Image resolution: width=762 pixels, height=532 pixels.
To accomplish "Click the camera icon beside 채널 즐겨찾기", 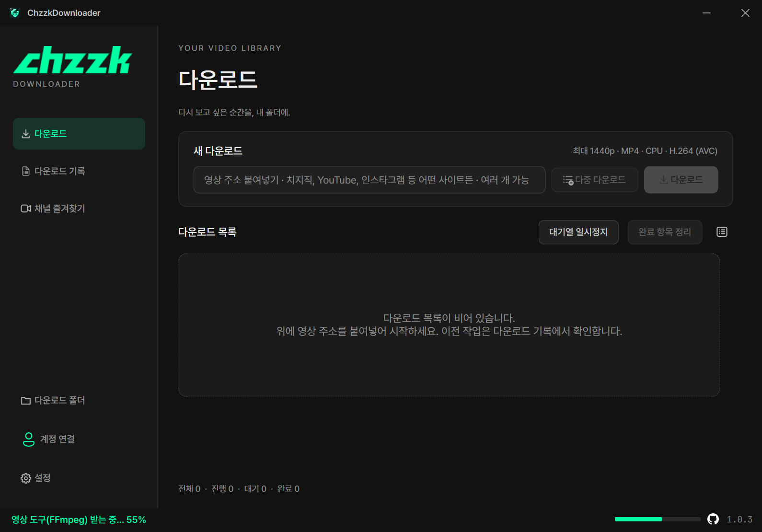I will coord(26,208).
